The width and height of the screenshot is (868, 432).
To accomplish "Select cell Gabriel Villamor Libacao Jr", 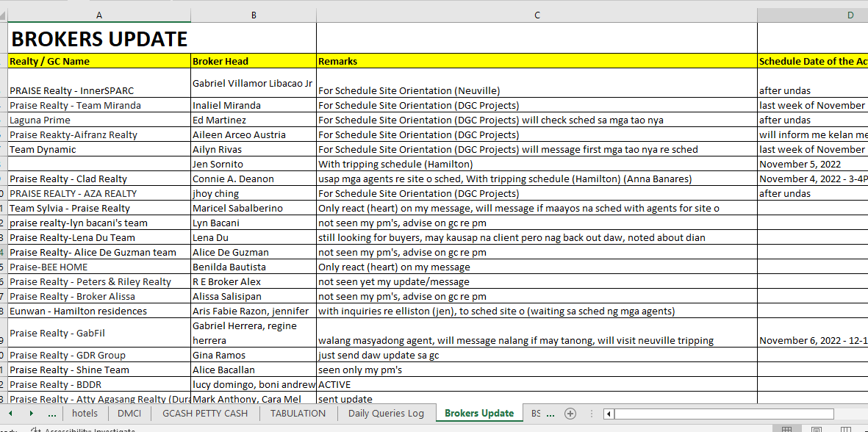I will tap(254, 83).
